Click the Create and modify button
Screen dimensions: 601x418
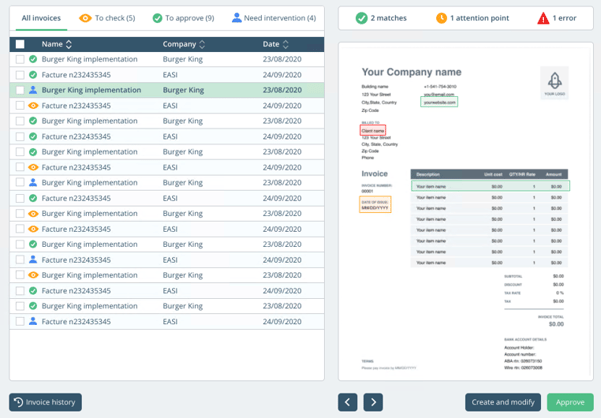pyautogui.click(x=503, y=402)
